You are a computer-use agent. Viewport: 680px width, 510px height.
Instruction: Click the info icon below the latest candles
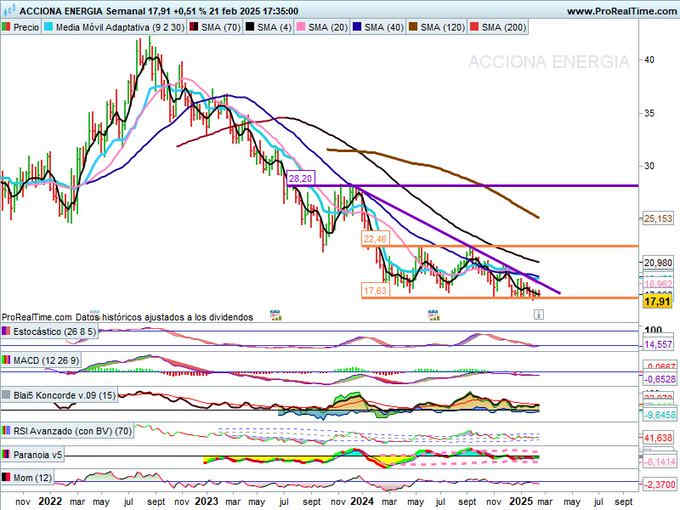[538, 314]
